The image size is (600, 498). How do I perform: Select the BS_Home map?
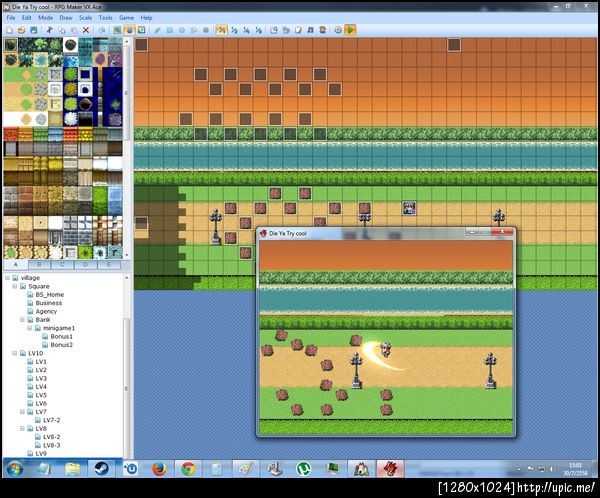tap(49, 294)
